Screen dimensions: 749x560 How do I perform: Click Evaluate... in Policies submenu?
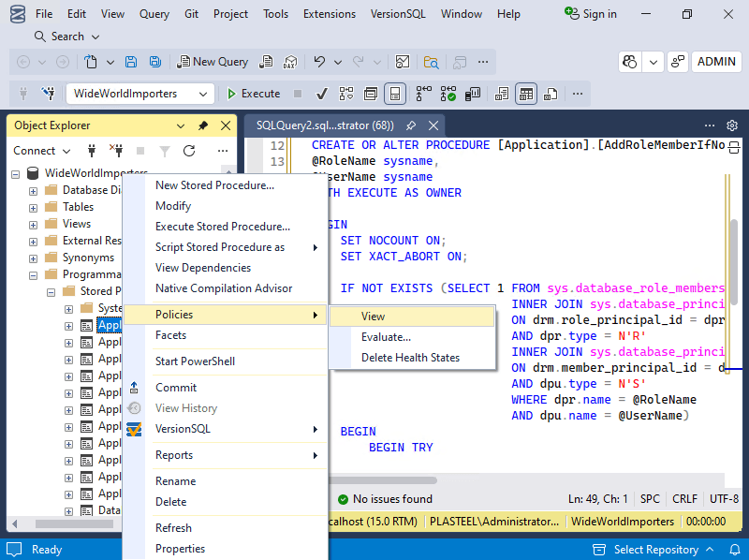click(412, 337)
